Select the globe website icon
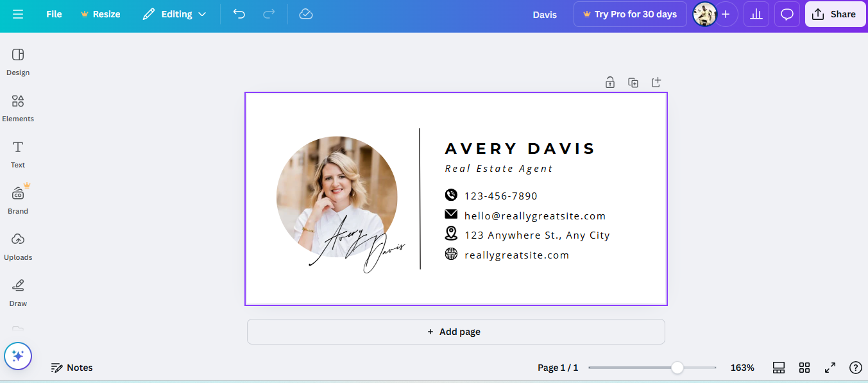868x383 pixels. [x=451, y=254]
